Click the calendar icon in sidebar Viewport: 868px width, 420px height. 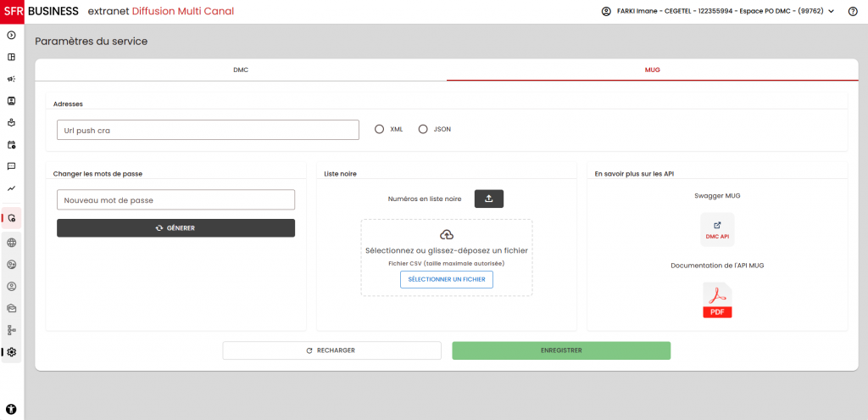12,144
